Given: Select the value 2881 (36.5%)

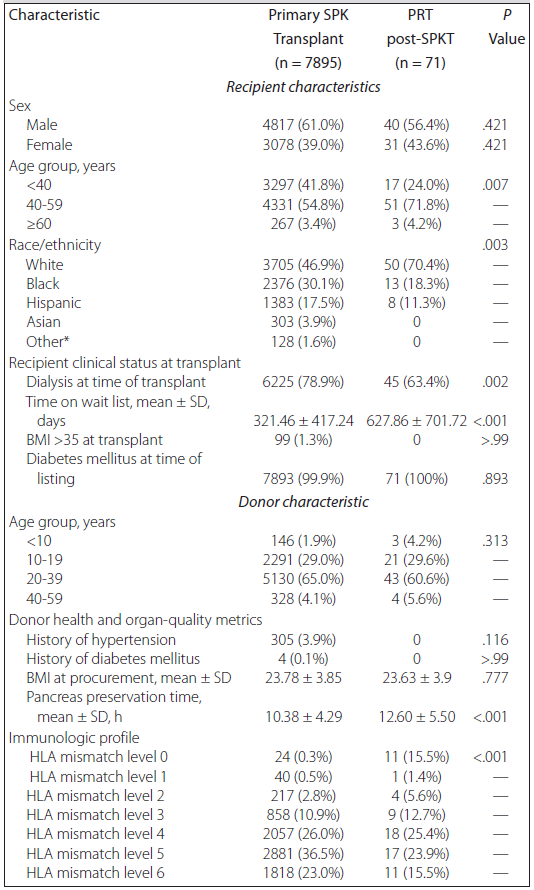Looking at the screenshot, I should tap(303, 854).
